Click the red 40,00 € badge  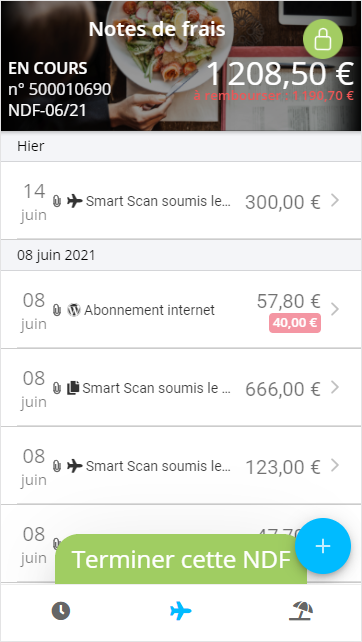point(295,323)
